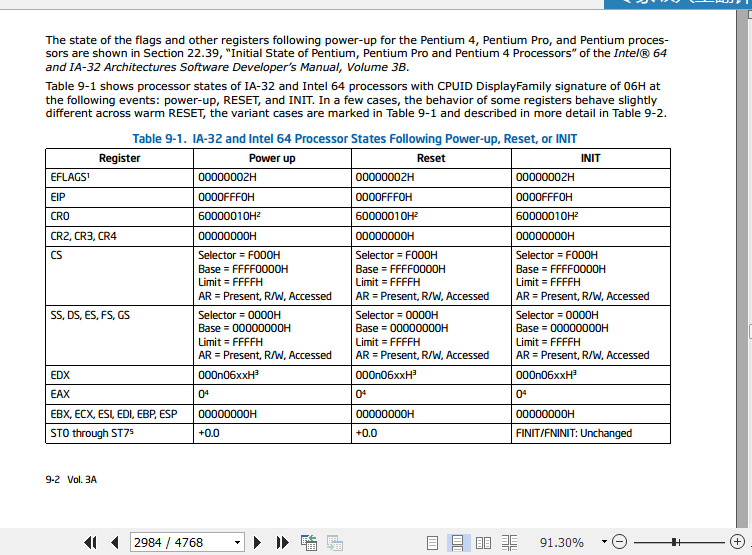Click the zoom slider handle
The height and width of the screenshot is (555, 752).
(x=675, y=542)
